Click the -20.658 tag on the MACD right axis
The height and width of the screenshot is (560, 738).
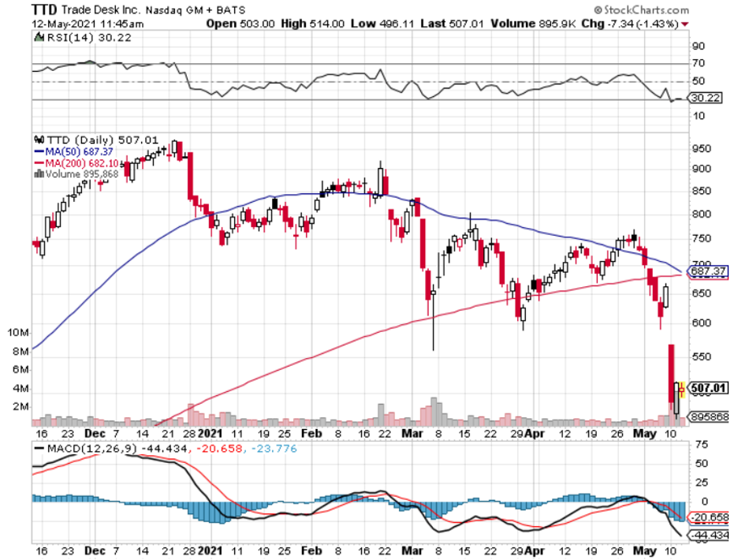708,517
